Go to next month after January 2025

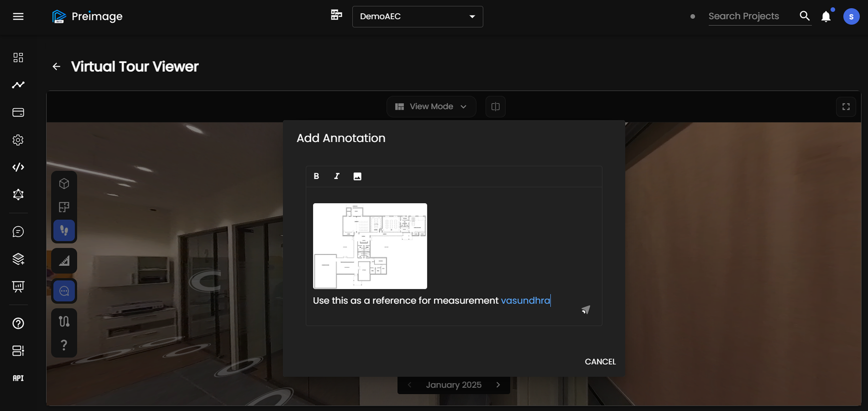[498, 385]
